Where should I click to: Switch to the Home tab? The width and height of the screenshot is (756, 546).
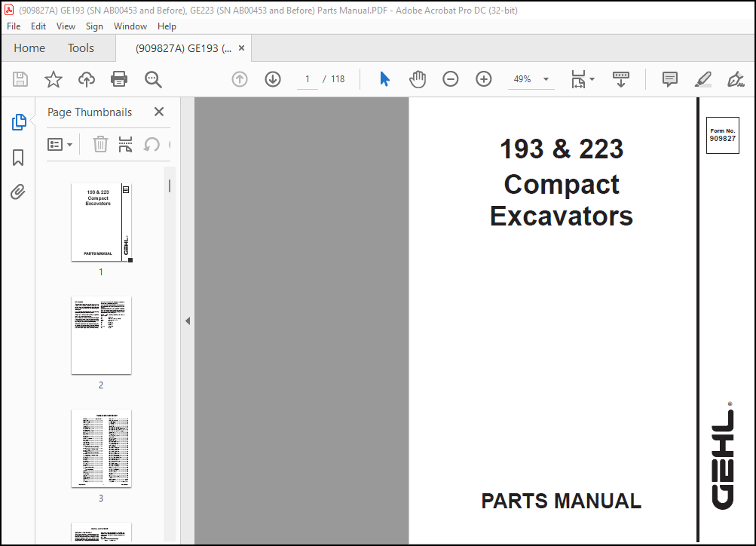[29, 48]
